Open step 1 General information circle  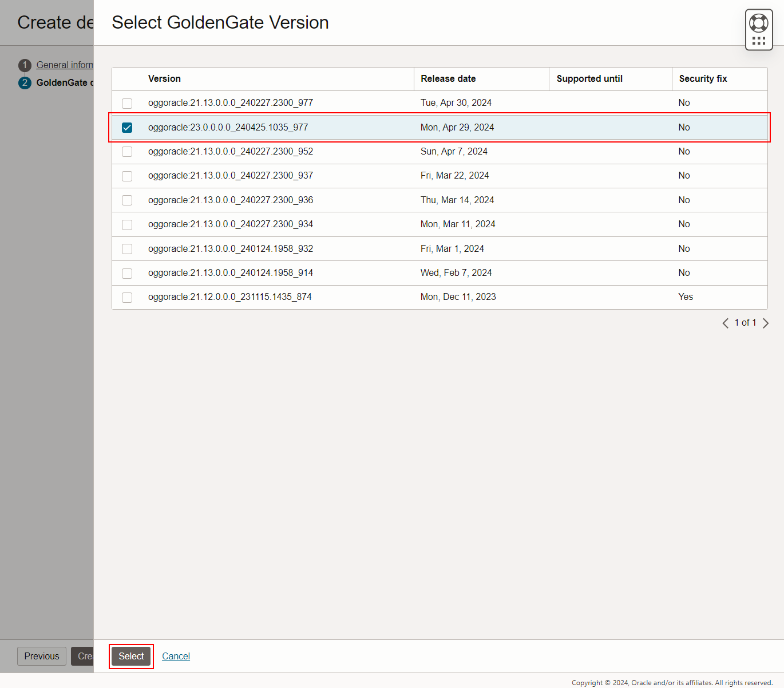tap(25, 65)
